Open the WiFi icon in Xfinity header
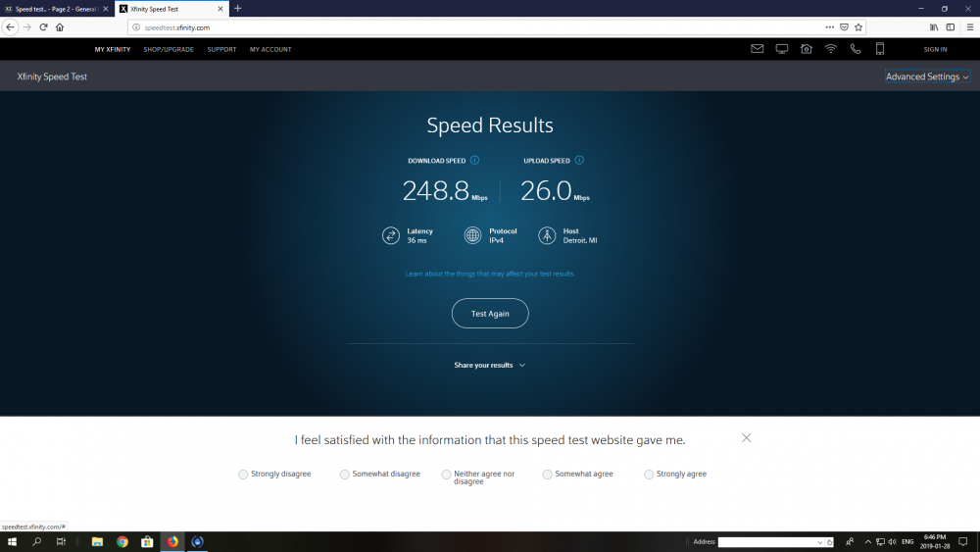The image size is (980, 552). click(830, 49)
